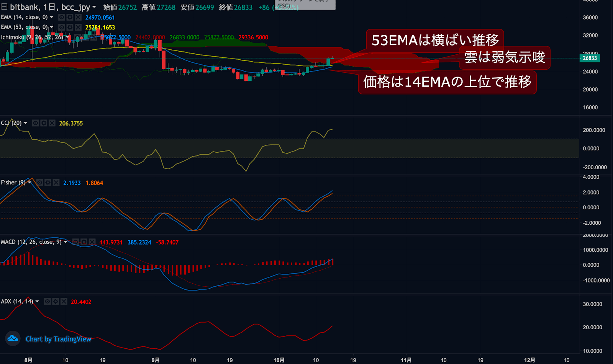The image size is (613, 364).
Task: Open the Chart by TradingView link
Action: (58, 339)
